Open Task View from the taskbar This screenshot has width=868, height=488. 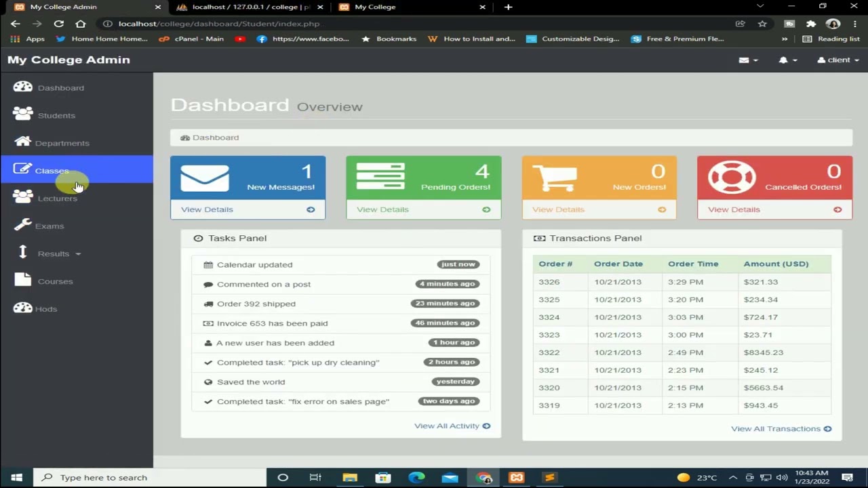[315, 477]
